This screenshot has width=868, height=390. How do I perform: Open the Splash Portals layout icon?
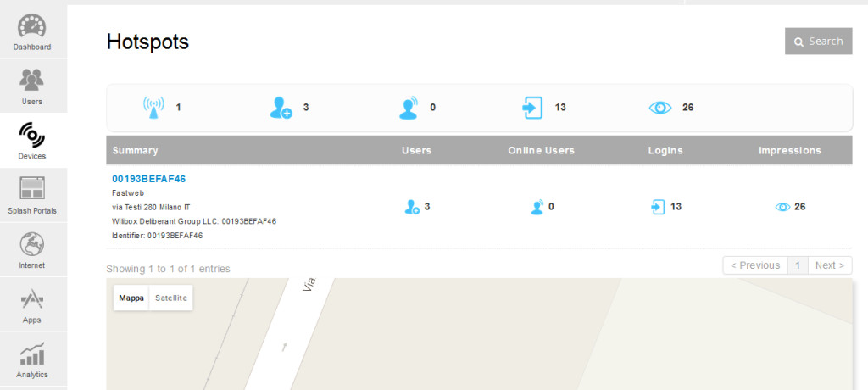pos(32,188)
